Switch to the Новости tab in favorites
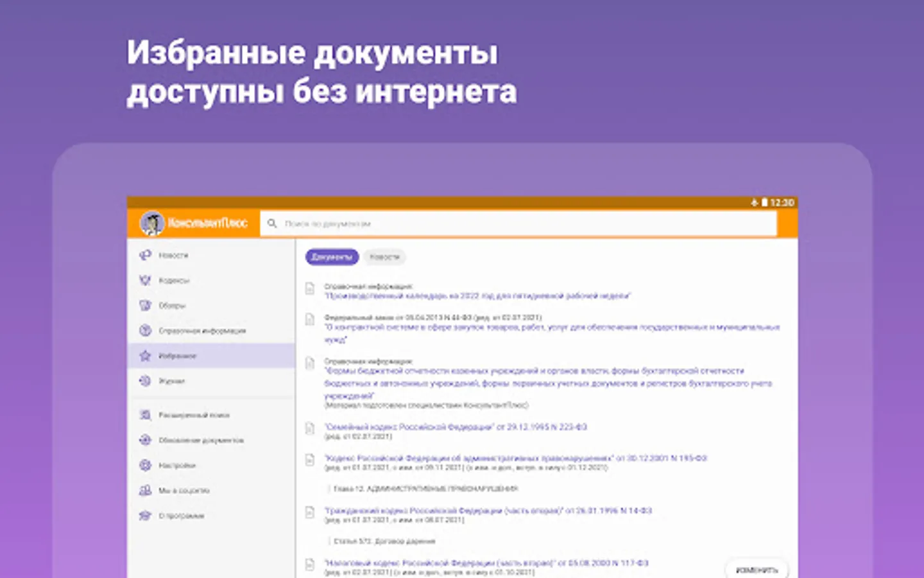 click(x=384, y=257)
